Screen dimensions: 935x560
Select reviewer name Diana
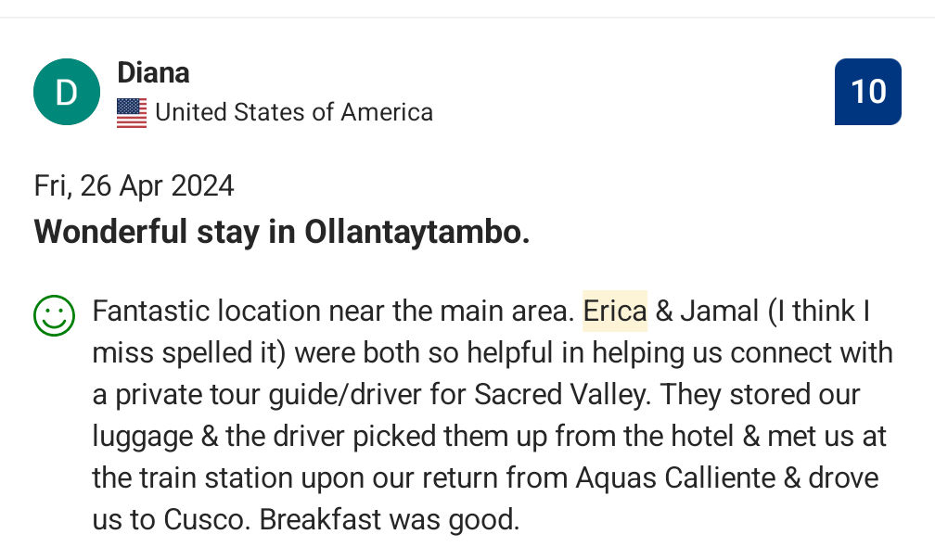pos(153,72)
